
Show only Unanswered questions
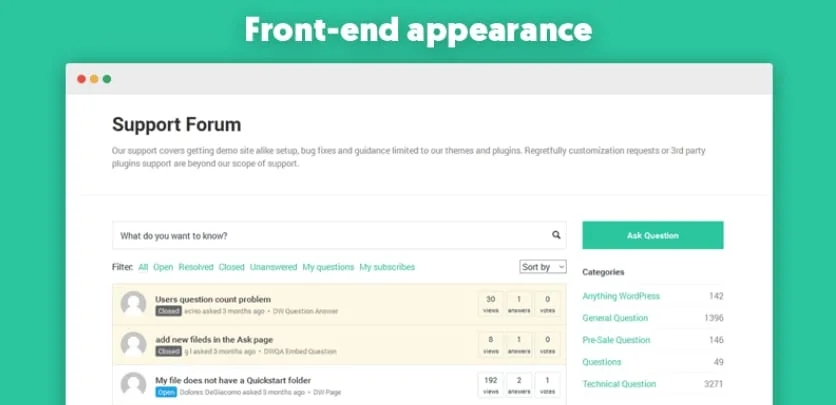click(x=274, y=267)
